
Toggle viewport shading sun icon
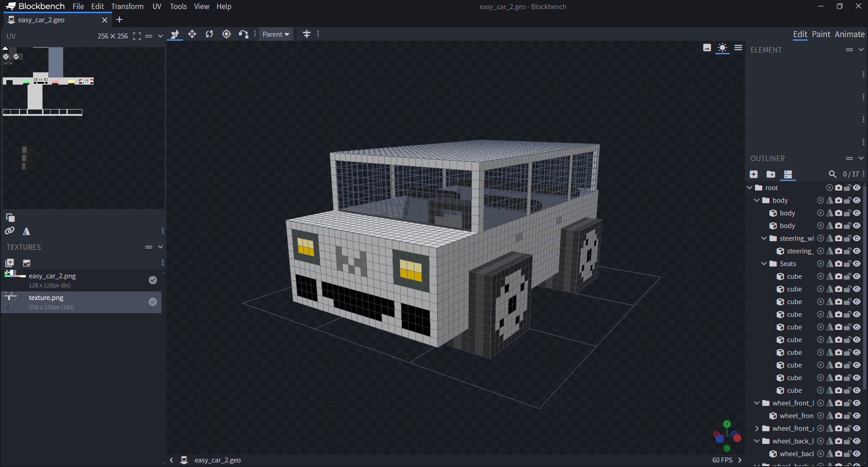click(722, 48)
